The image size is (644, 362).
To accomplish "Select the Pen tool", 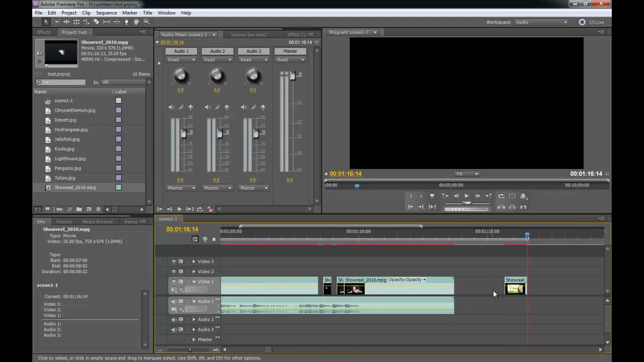I will point(126,22).
